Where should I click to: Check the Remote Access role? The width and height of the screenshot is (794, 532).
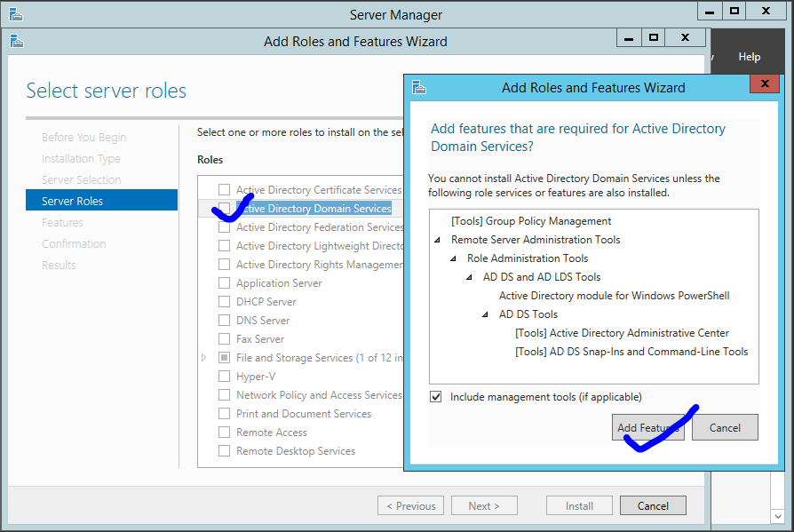tap(224, 433)
